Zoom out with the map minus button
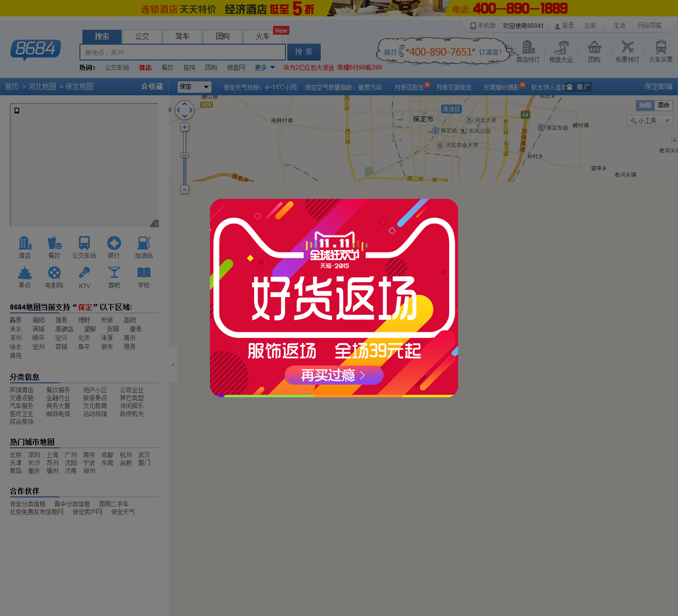The height and width of the screenshot is (616, 678). click(x=185, y=189)
